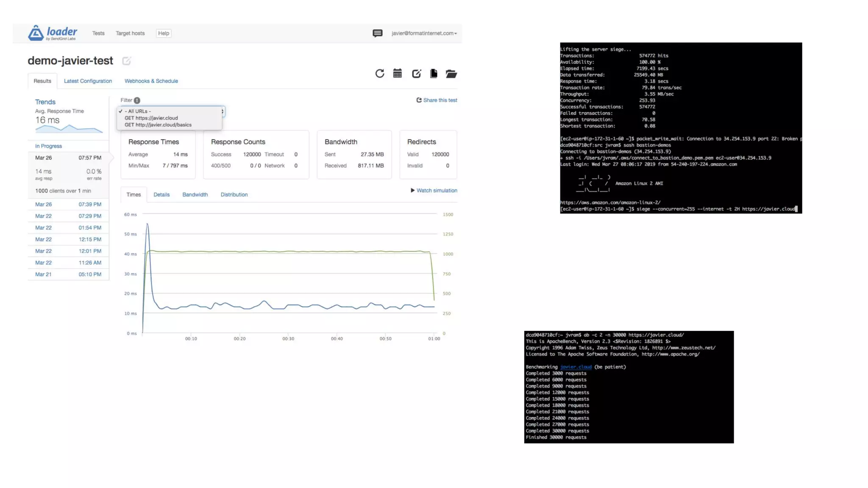Choose GET http://javier.cloud/basics filter option
The height and width of the screenshot is (488, 868).
(158, 125)
